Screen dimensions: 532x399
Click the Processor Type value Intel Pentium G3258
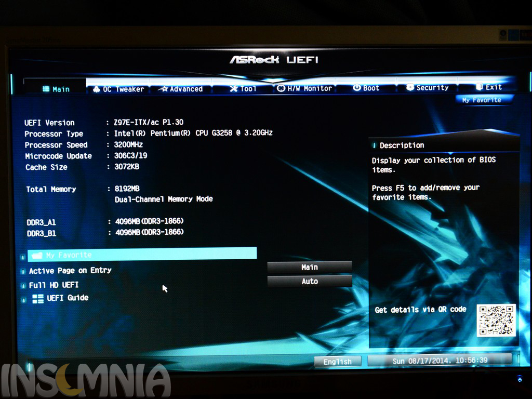pos(193,133)
